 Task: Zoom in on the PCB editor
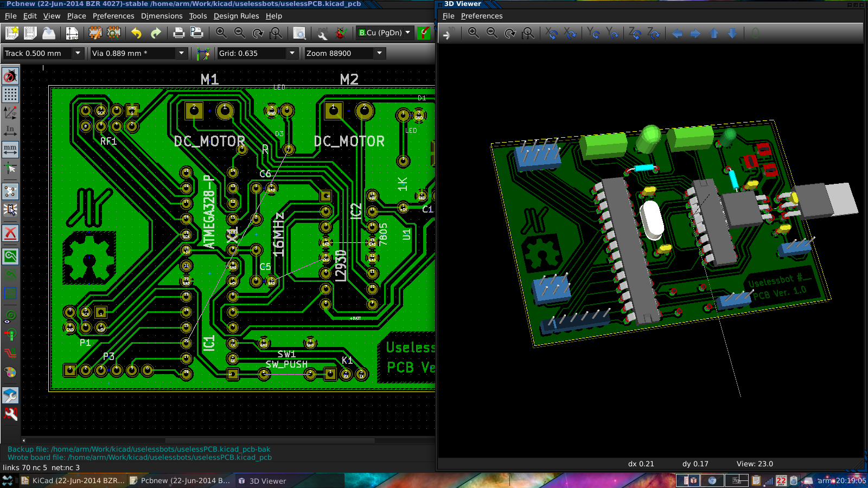pos(221,33)
